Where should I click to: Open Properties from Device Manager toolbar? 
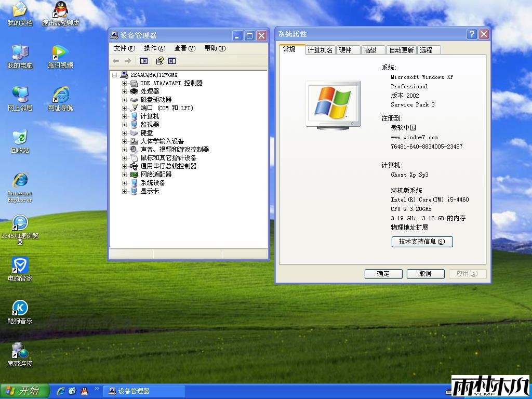tap(172, 60)
